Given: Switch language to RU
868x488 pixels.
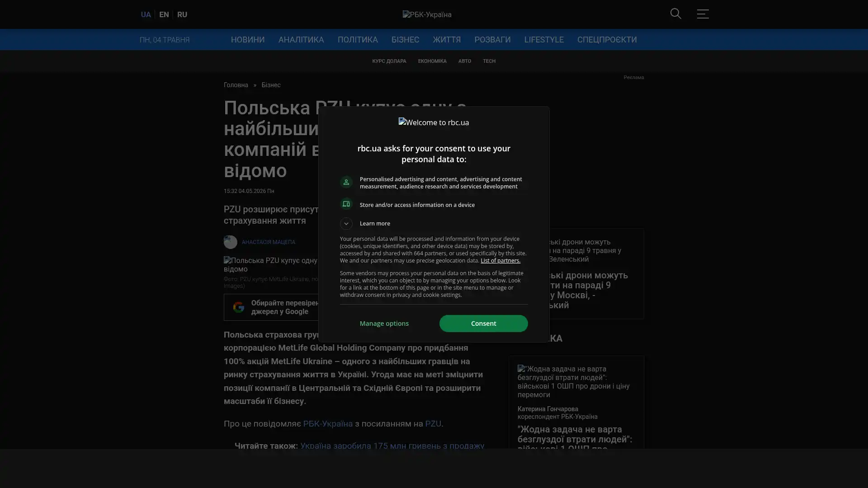Looking at the screenshot, I should coord(182,14).
